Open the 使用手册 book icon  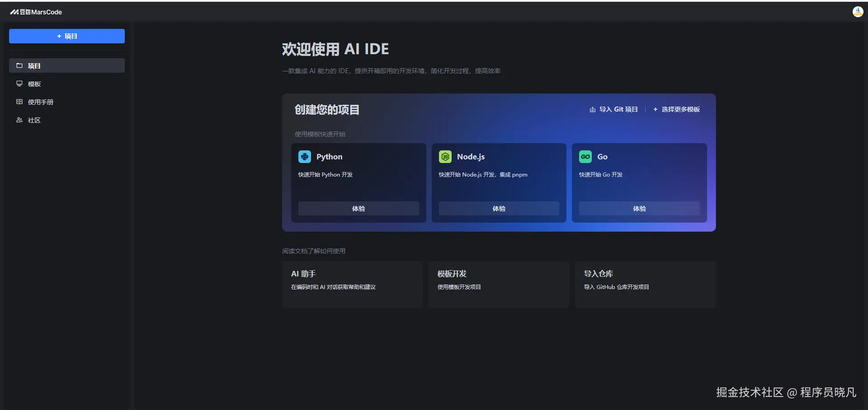click(x=19, y=102)
